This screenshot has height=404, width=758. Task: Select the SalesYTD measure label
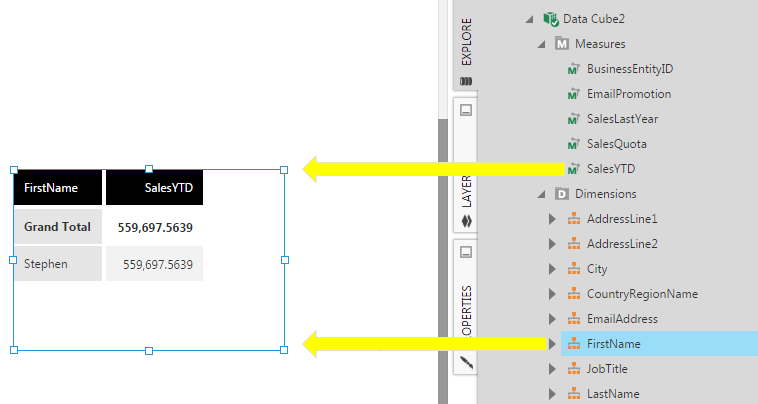pos(611,169)
